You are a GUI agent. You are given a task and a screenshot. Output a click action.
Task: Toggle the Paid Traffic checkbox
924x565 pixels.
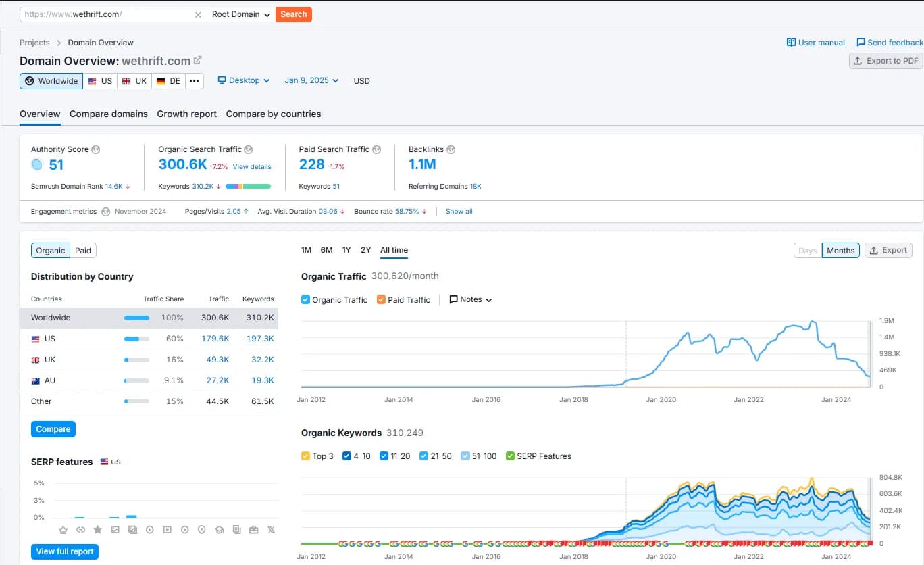381,299
